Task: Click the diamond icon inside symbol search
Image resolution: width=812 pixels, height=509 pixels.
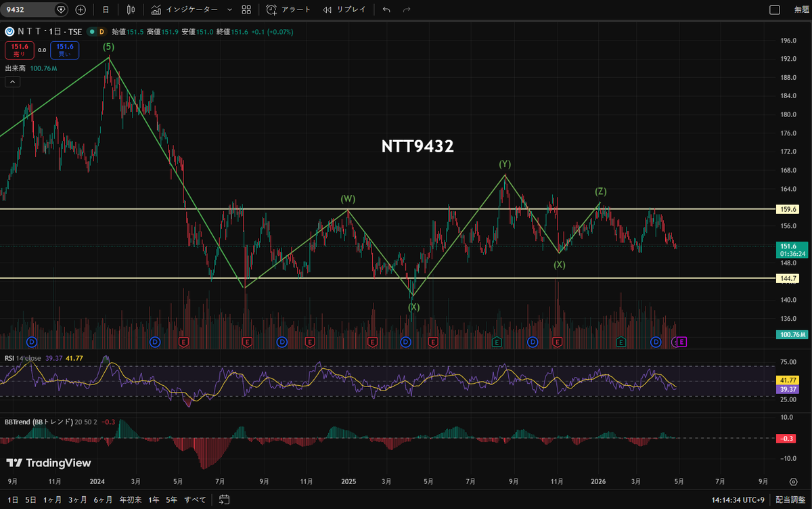Action: (x=61, y=9)
